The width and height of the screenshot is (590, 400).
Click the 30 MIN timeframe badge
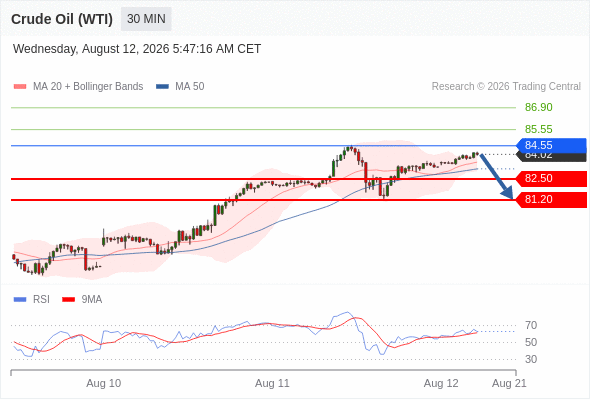coord(146,19)
